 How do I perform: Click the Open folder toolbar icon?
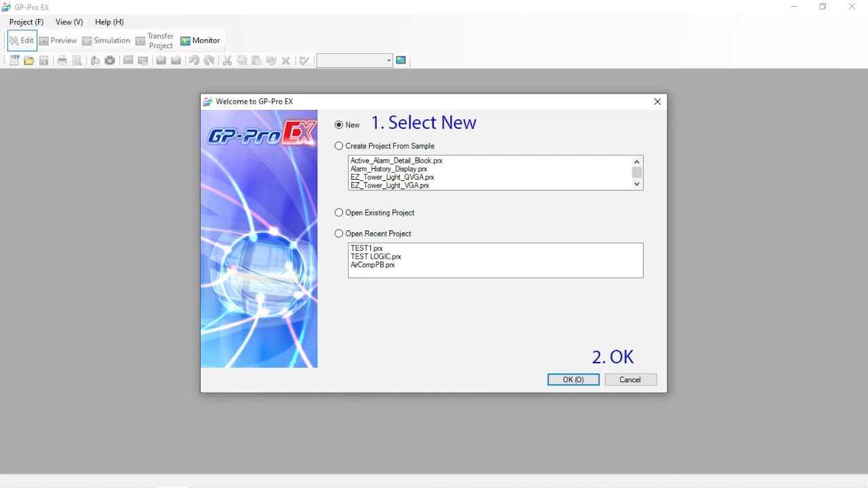point(29,60)
